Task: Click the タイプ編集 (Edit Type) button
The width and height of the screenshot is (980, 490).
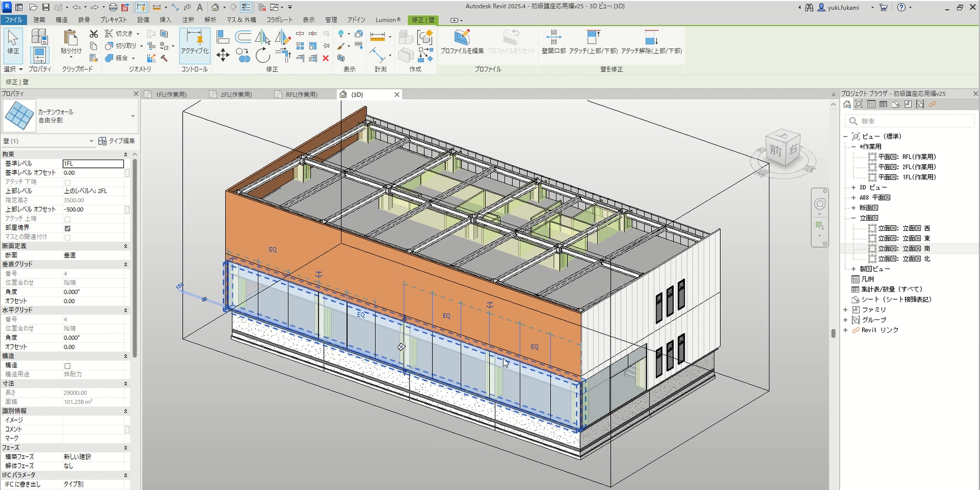Action: point(117,141)
